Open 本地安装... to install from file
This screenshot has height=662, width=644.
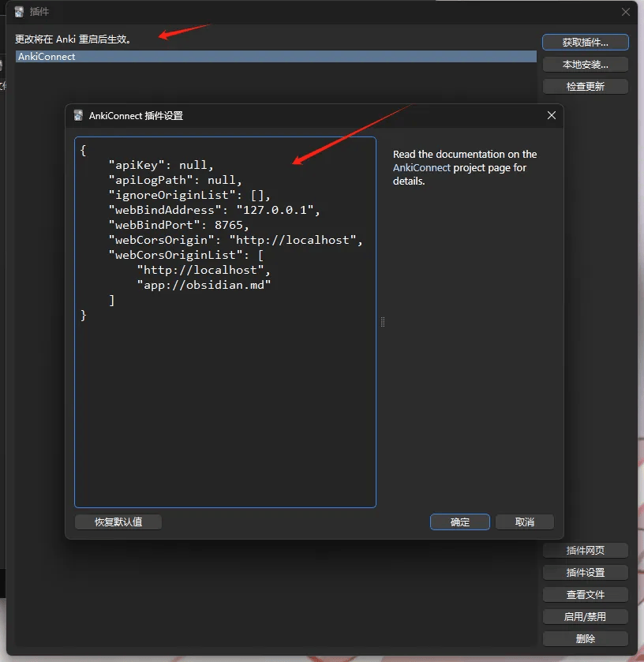coord(586,65)
